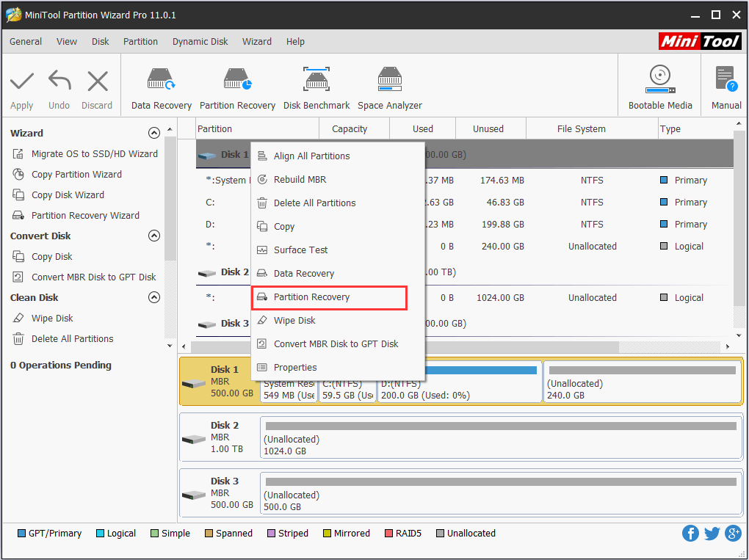749x560 pixels.
Task: Collapse the Convert Disk section
Action: click(153, 236)
